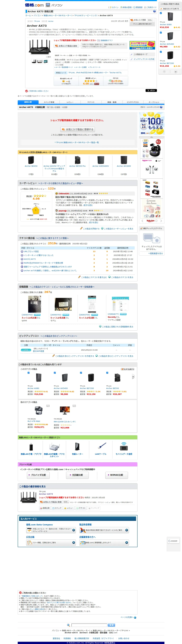
Task: Switch to the オークション tab
Action: pyautogui.click(x=154, y=102)
